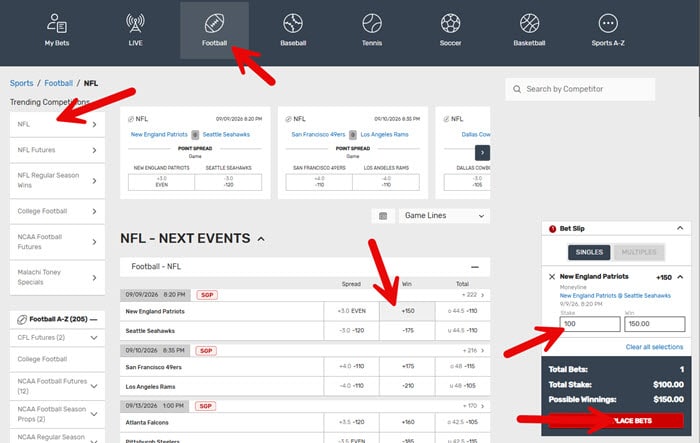Click the Sports breadcrumb link
Screen dimensions: 700x443
[21, 83]
